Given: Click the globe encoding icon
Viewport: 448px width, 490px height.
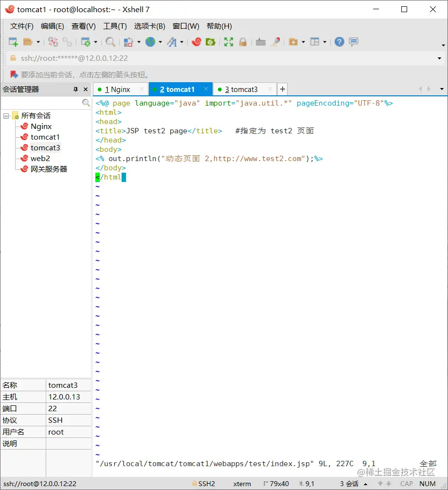Looking at the screenshot, I should pyautogui.click(x=150, y=41).
